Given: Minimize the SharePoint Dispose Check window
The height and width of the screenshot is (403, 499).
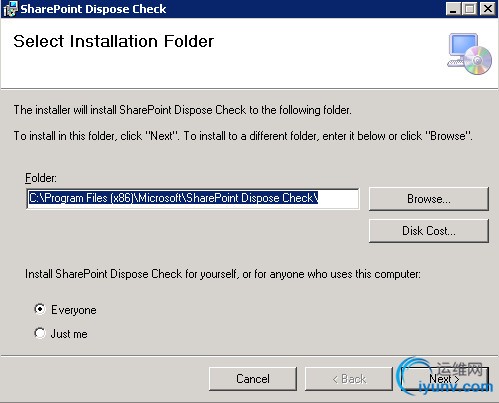Looking at the screenshot, I should [x=453, y=9].
